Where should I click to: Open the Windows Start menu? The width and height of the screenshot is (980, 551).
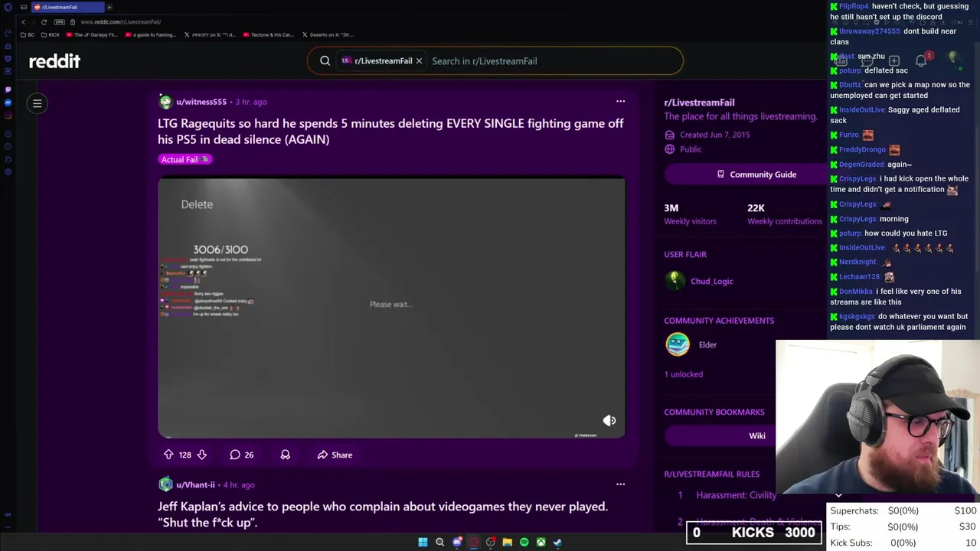(423, 542)
